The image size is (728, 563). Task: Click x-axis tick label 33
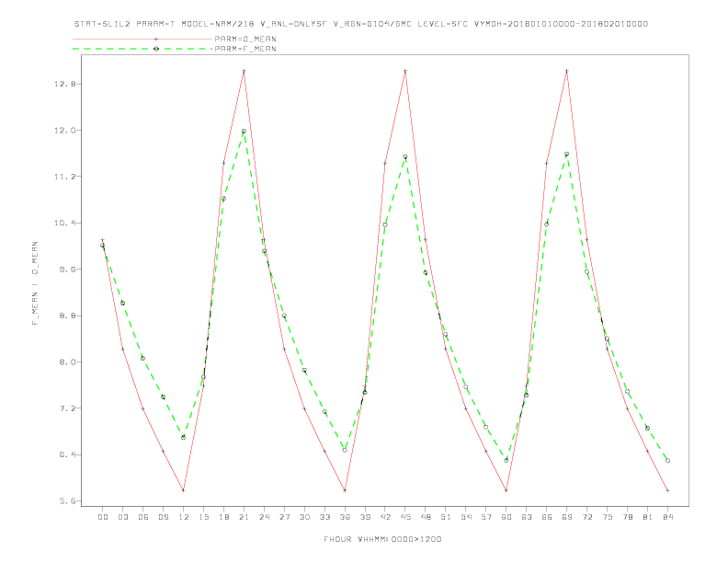tap(324, 517)
